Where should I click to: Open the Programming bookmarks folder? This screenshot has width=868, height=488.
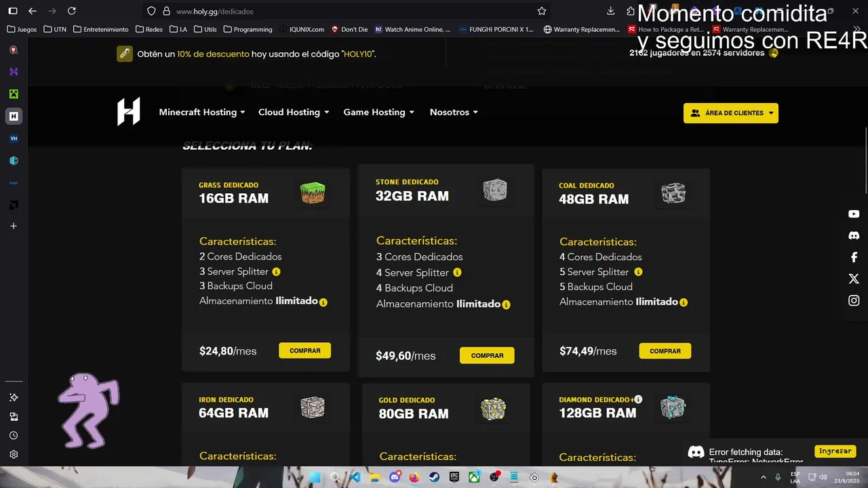coord(248,29)
